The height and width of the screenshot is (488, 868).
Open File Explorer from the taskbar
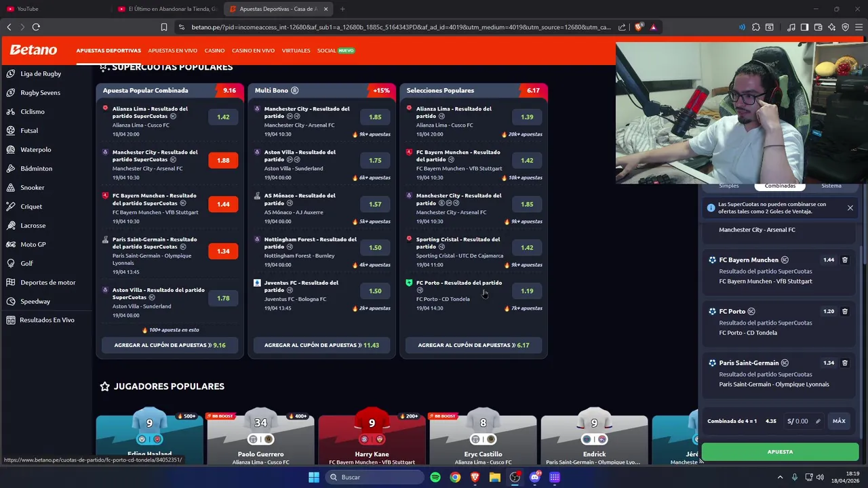pos(495,477)
